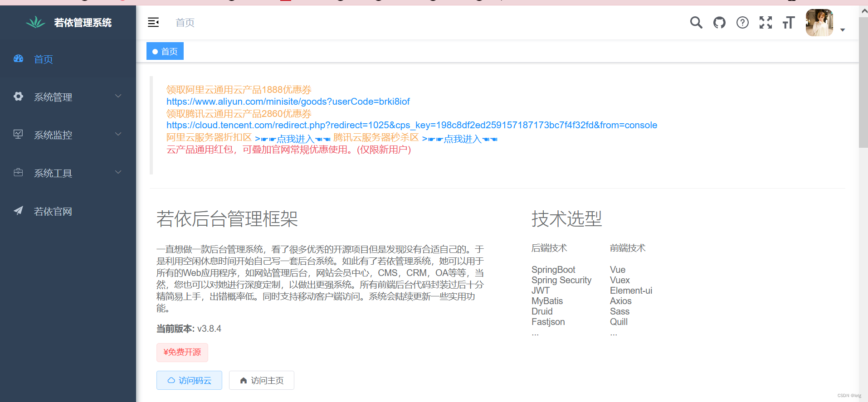Click the RuoYi green leaf logo
The width and height of the screenshot is (868, 402).
point(35,22)
